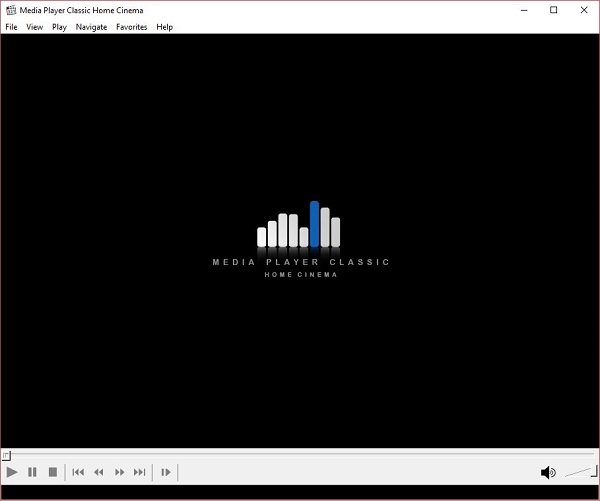
Task: Maximize the Media Player Classic window
Action: [554, 10]
